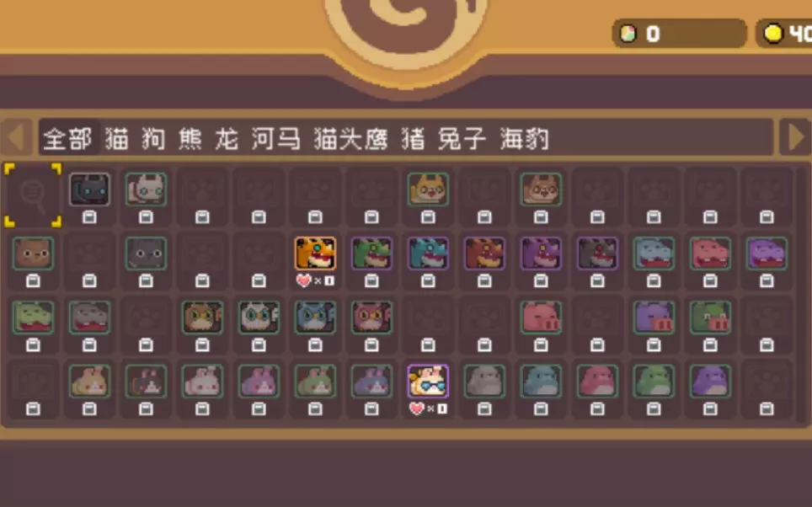Choose the brown owl avatar
This screenshot has height=507, width=812.
202,317
